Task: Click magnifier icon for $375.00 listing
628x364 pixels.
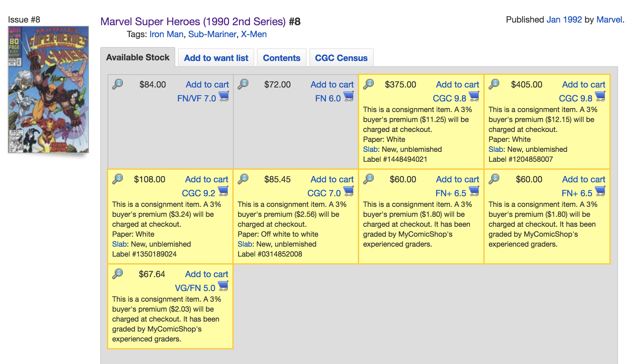Action: click(x=368, y=84)
